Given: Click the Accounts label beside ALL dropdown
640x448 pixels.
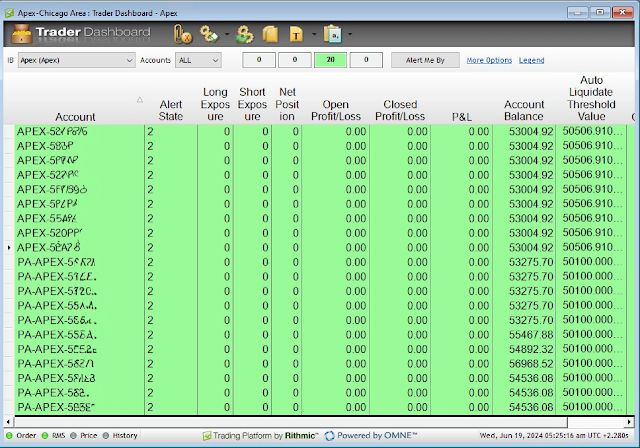Looking at the screenshot, I should 155,60.
